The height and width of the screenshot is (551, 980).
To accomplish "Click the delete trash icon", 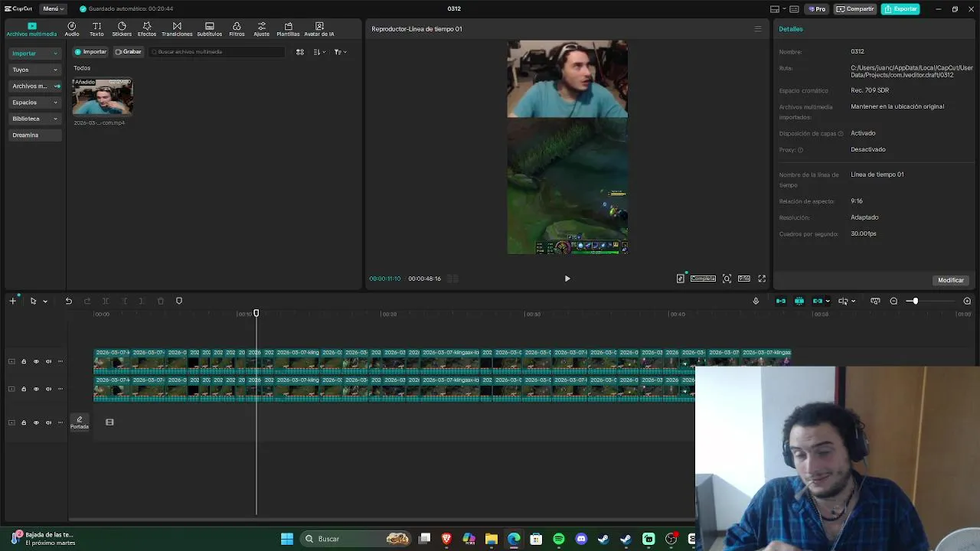I will 161,301.
